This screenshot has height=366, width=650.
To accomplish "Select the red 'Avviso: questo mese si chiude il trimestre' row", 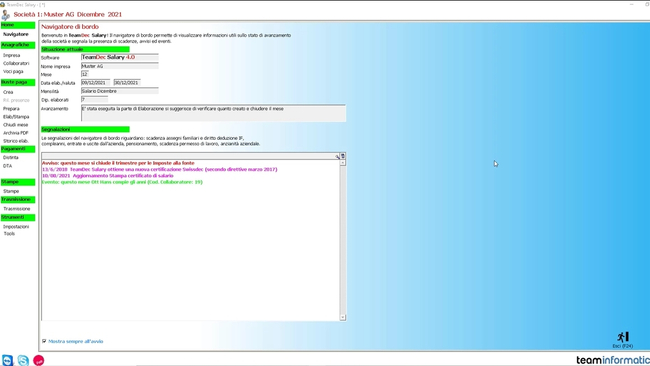I will (x=118, y=163).
